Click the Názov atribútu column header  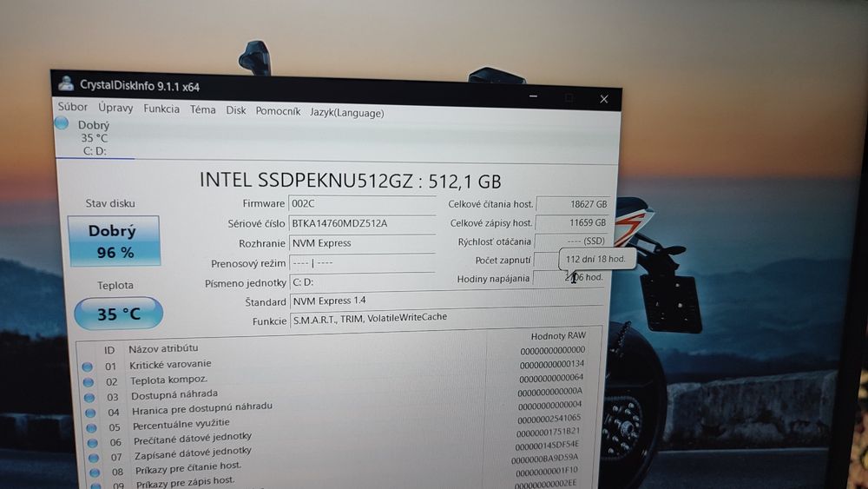[163, 348]
